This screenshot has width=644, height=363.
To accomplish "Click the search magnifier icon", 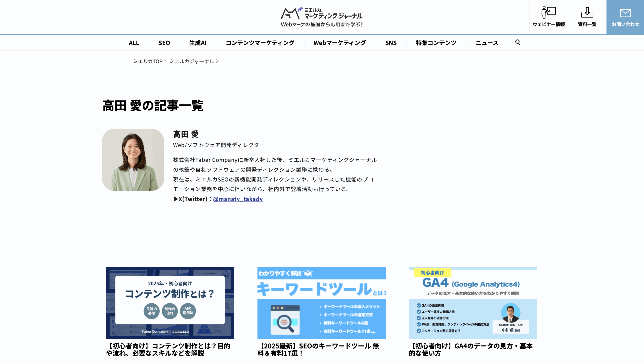I will coord(517,42).
